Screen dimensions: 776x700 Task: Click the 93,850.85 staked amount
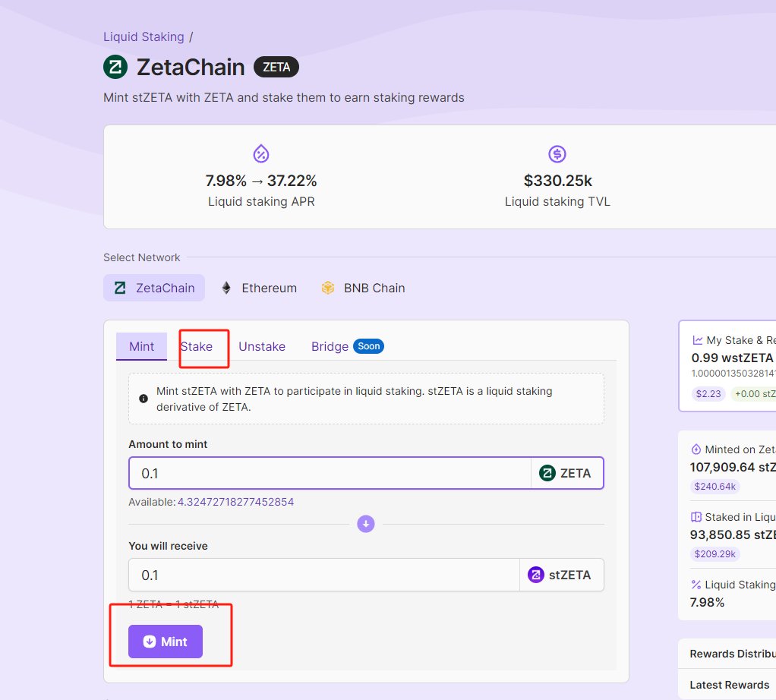coord(733,534)
